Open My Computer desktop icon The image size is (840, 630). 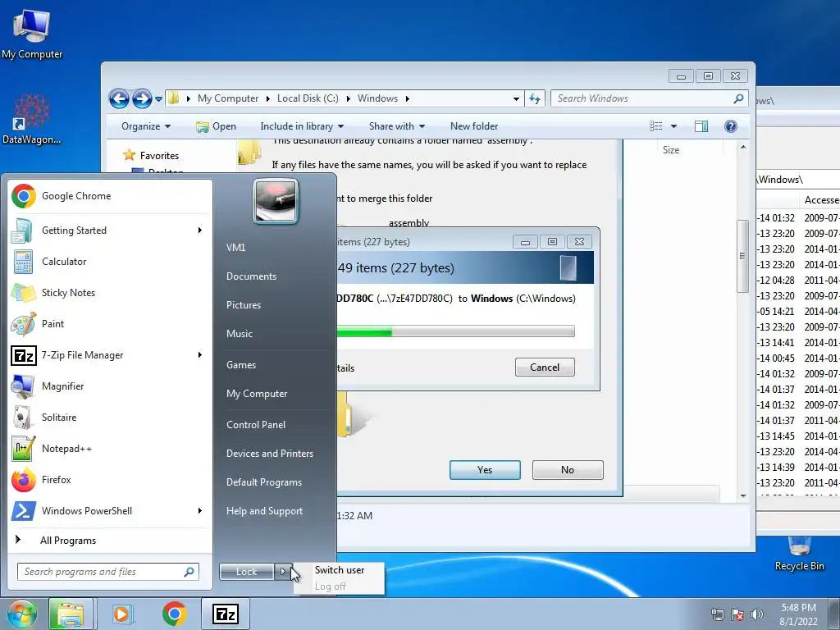[x=32, y=33]
